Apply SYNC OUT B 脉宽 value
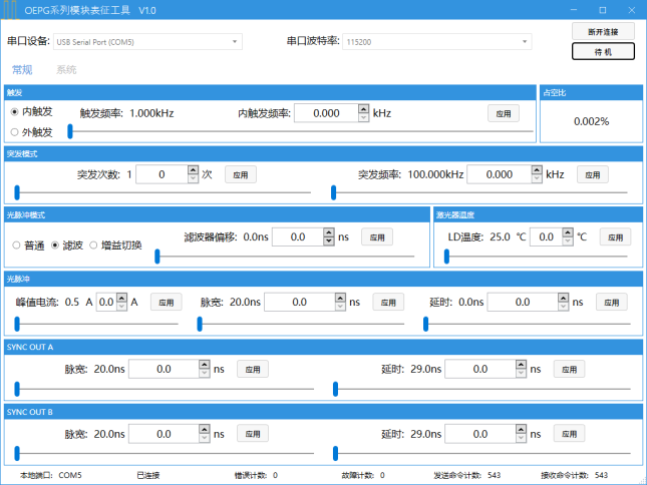Image resolution: width=647 pixels, height=485 pixels. pyautogui.click(x=253, y=434)
